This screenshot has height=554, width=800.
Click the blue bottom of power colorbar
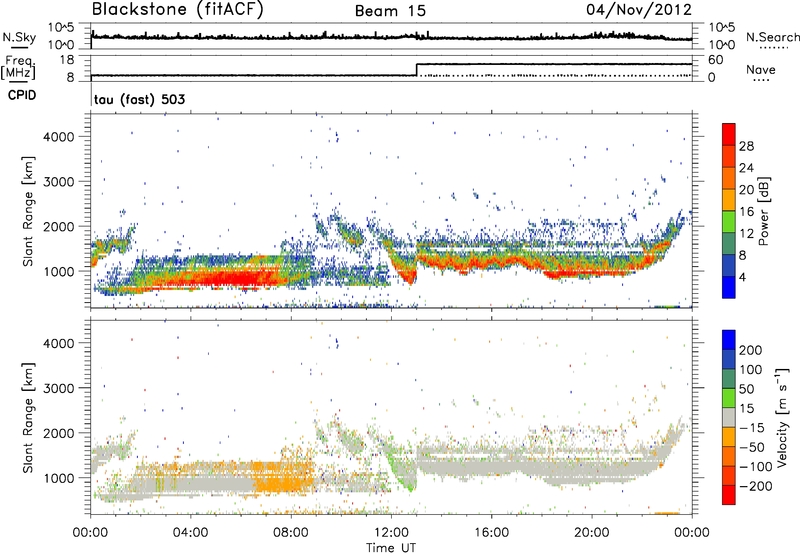(729, 287)
